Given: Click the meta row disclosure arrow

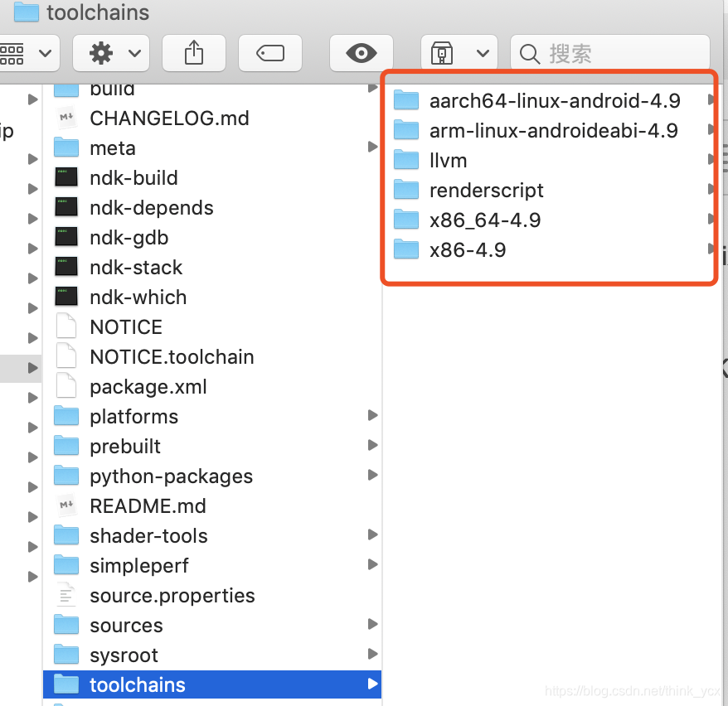Looking at the screenshot, I should (373, 147).
